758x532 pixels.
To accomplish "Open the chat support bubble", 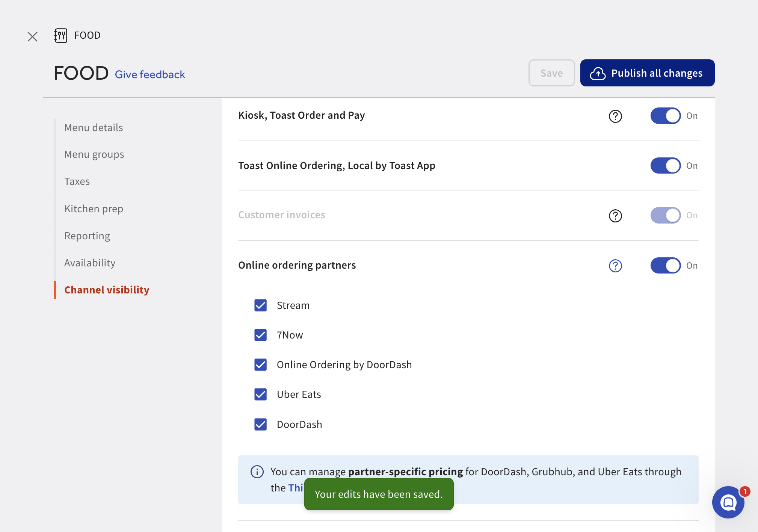I will pos(728,502).
